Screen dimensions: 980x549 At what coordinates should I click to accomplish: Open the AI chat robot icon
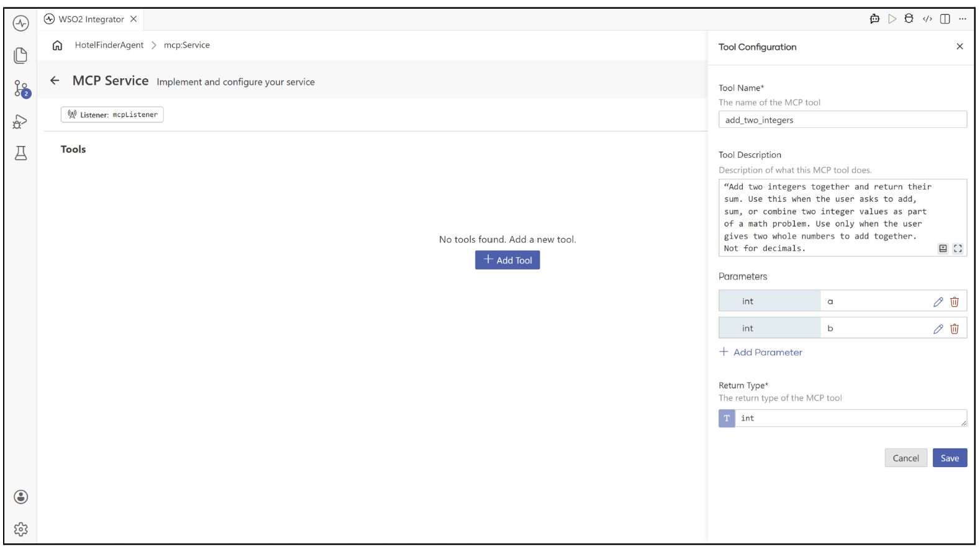(874, 19)
